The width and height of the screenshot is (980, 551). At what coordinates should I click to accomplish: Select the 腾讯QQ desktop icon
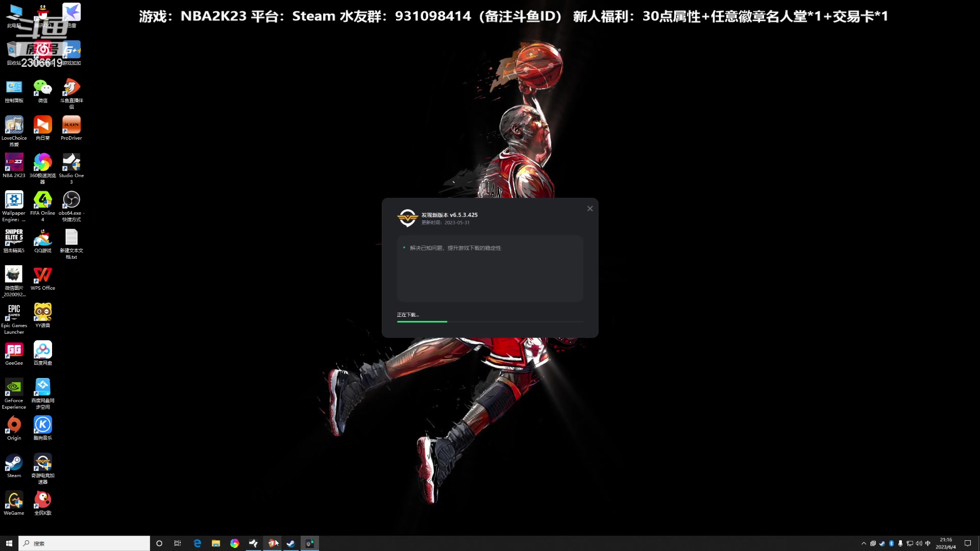point(43,16)
